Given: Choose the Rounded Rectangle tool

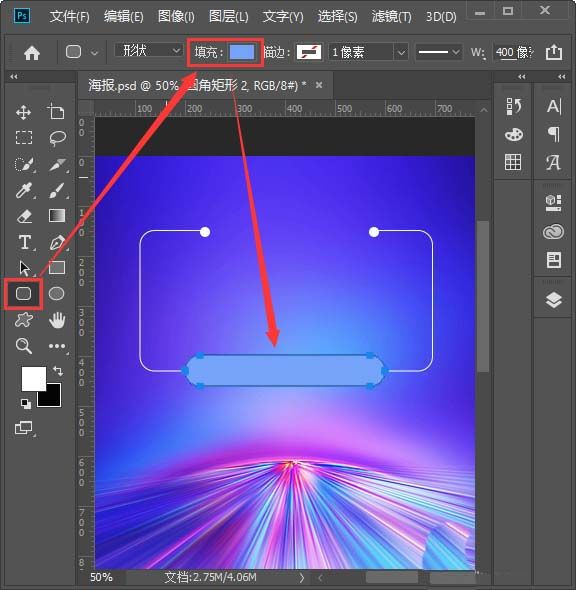Looking at the screenshot, I should pyautogui.click(x=23, y=293).
